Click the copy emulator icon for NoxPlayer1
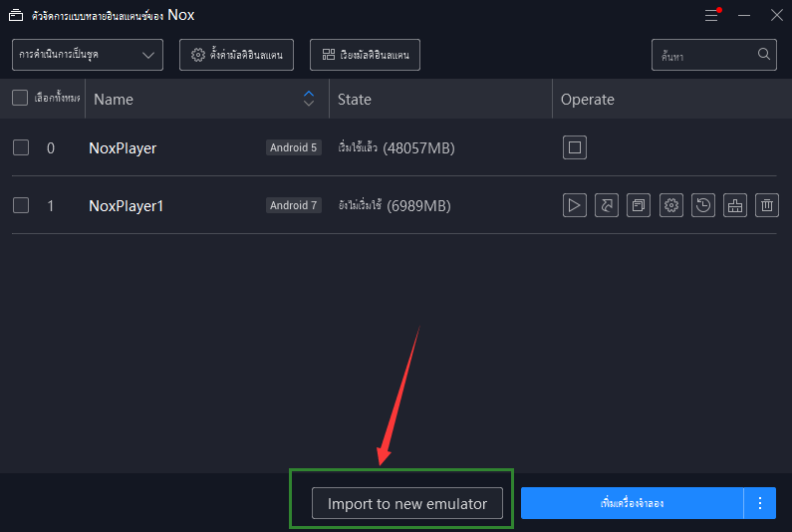Image resolution: width=792 pixels, height=532 pixels. (x=638, y=205)
